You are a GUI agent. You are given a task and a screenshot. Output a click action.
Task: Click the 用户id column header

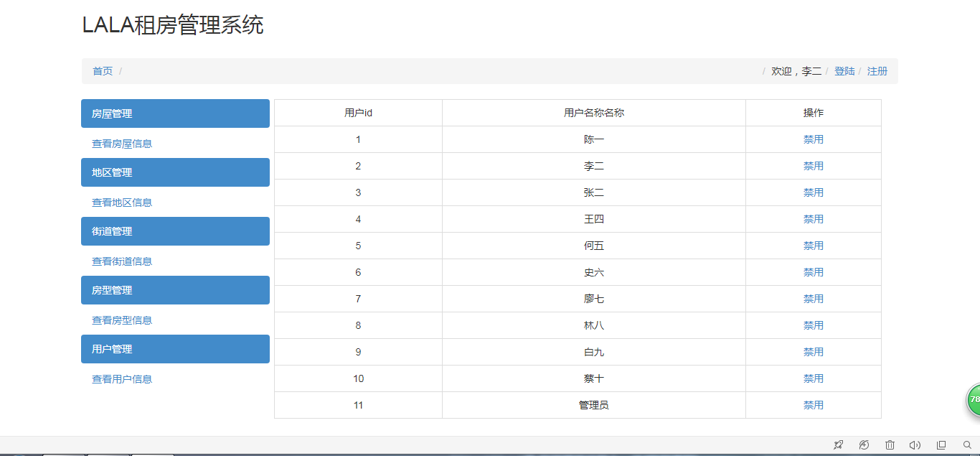[358, 113]
